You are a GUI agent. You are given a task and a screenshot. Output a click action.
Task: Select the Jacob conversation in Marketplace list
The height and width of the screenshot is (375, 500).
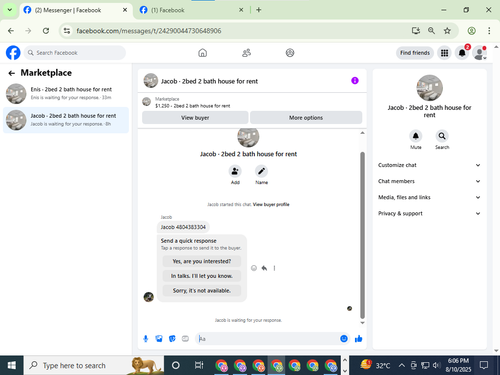(66, 120)
